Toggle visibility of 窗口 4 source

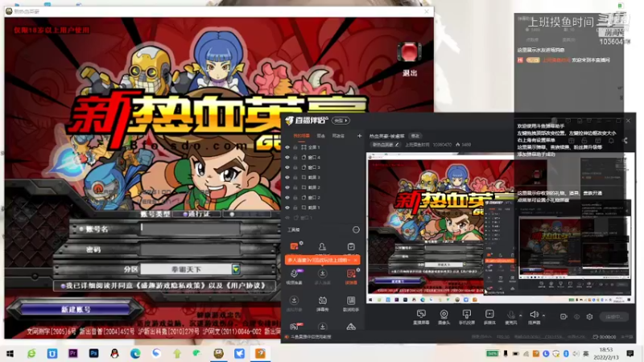287,157
